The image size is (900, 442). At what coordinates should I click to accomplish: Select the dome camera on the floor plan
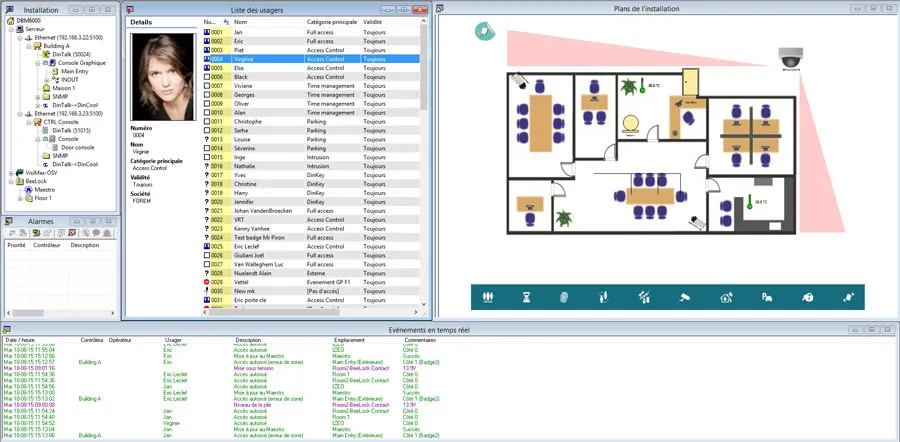pyautogui.click(x=790, y=58)
